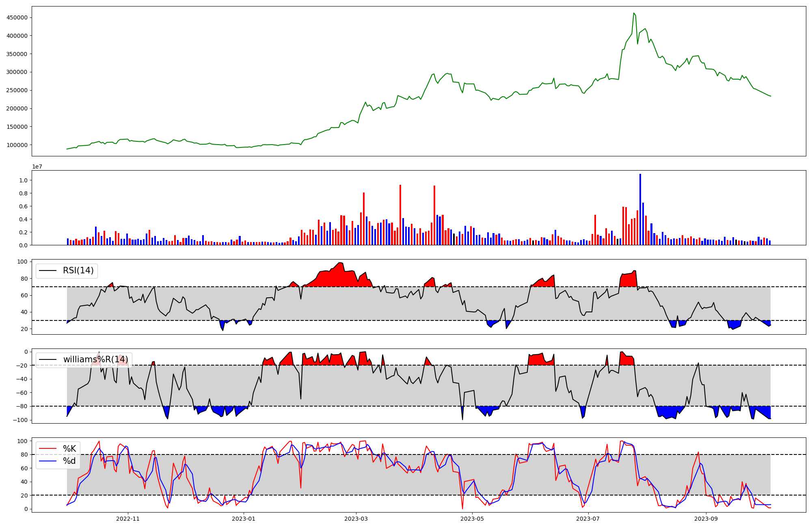Click the RSI(14) legend label
Viewport: 812px width, 528px height.
coord(78,270)
